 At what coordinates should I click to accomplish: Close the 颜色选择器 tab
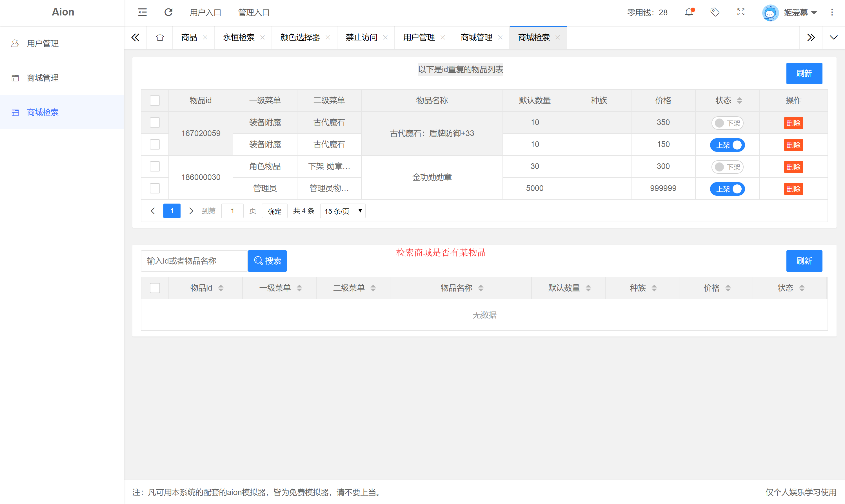coord(328,37)
